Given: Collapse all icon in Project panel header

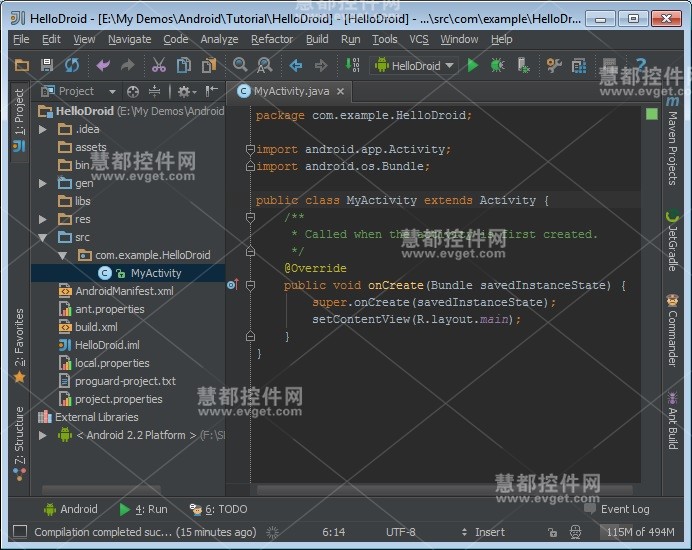Looking at the screenshot, I should (154, 91).
